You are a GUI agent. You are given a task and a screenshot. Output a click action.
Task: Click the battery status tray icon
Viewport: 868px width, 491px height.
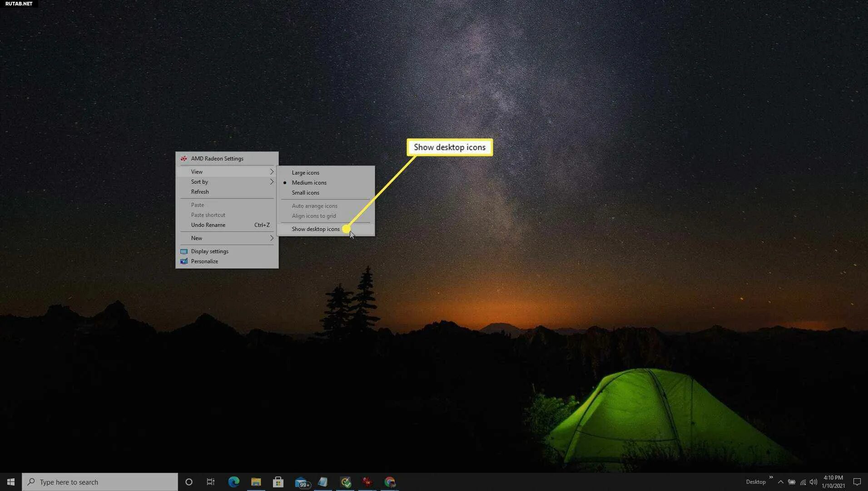[x=792, y=482]
